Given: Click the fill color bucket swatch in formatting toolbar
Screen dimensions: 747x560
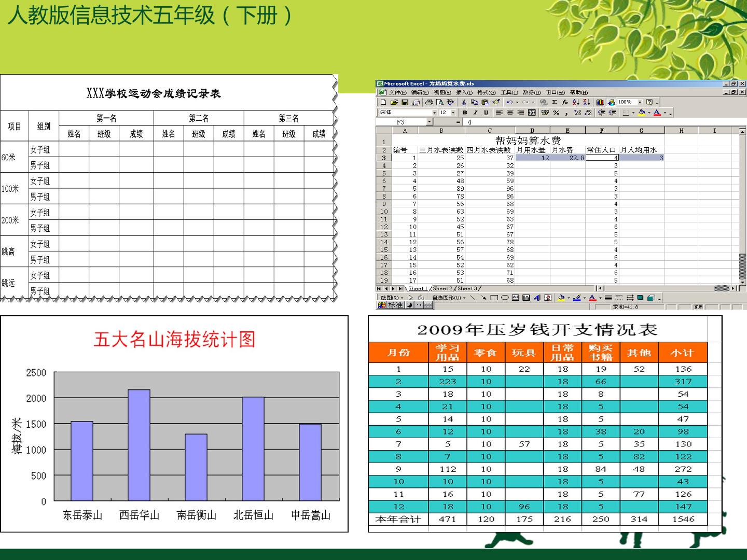Looking at the screenshot, I should coord(642,113).
